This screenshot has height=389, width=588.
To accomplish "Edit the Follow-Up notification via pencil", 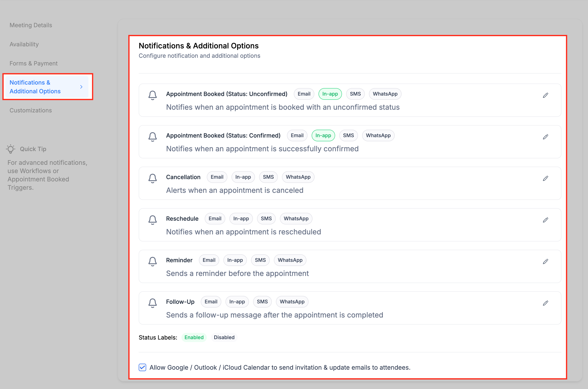I will (x=545, y=303).
